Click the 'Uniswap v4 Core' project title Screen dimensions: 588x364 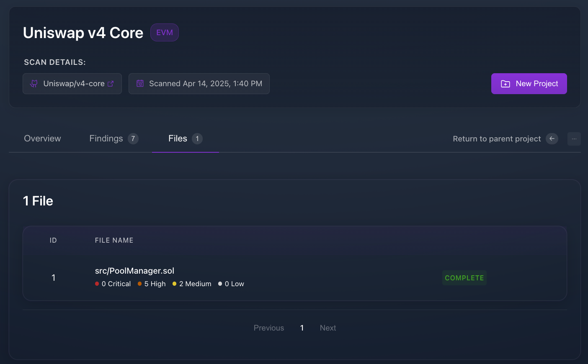coord(83,33)
